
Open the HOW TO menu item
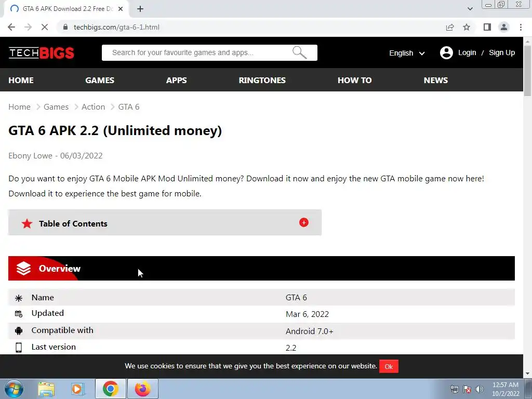[x=354, y=80]
